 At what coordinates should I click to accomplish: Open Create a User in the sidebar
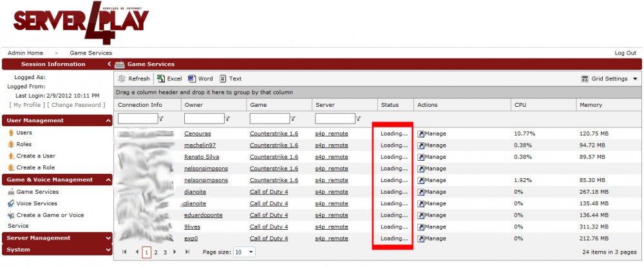point(35,156)
